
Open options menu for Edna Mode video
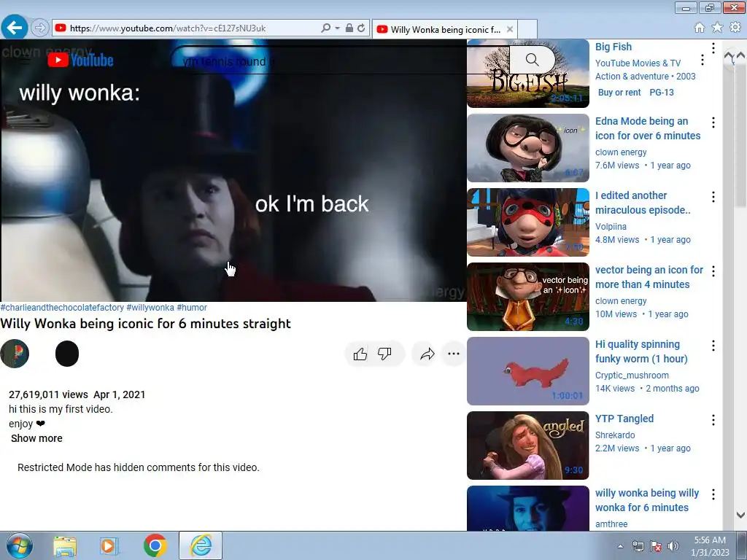713,122
